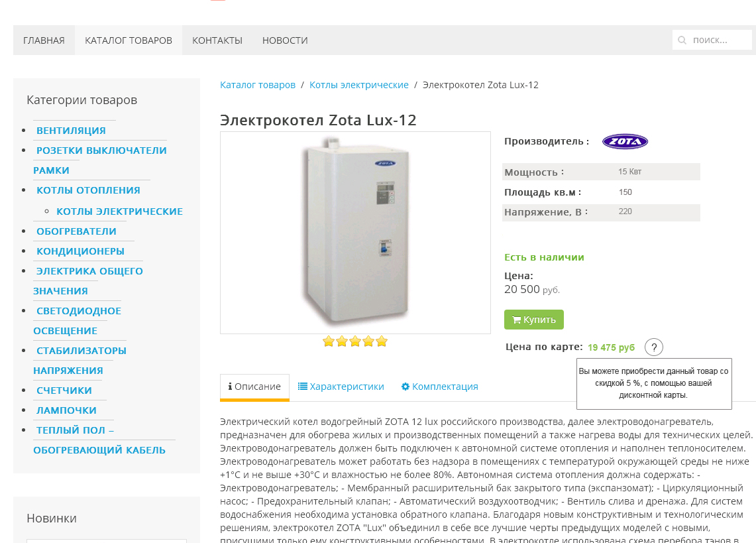Click the question mark help icon
This screenshot has height=543, width=756.
653,347
